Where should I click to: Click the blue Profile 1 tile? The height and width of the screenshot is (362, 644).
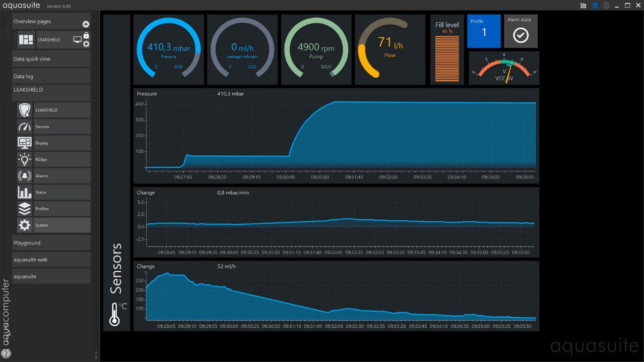point(484,31)
